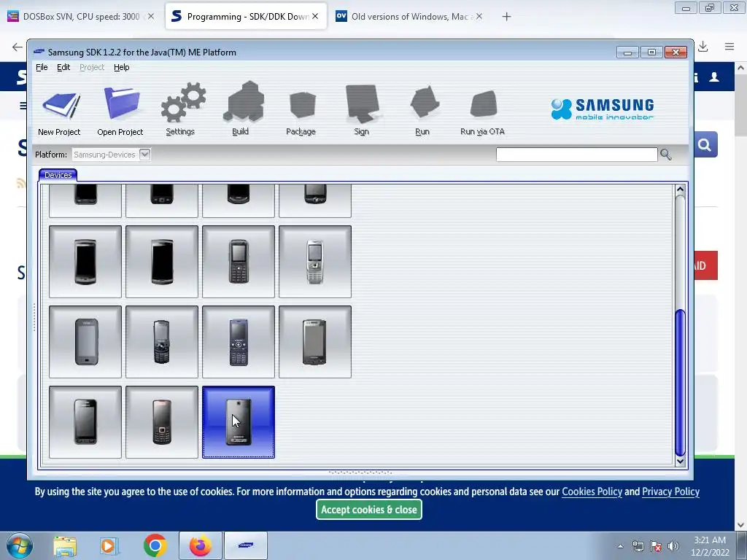Viewport: 747px width, 560px height.
Task: Click the Package toolbar icon
Action: click(x=303, y=105)
